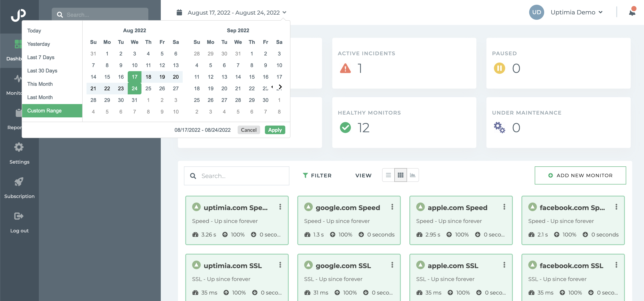Open menu for apple.com Speed card
Viewport: 644px width, 301px height.
click(x=504, y=207)
